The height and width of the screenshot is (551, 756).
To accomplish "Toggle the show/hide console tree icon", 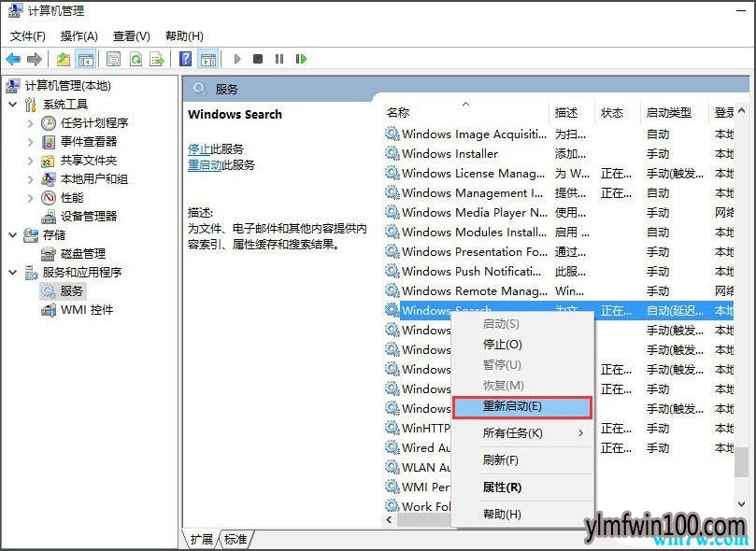I will [86, 59].
